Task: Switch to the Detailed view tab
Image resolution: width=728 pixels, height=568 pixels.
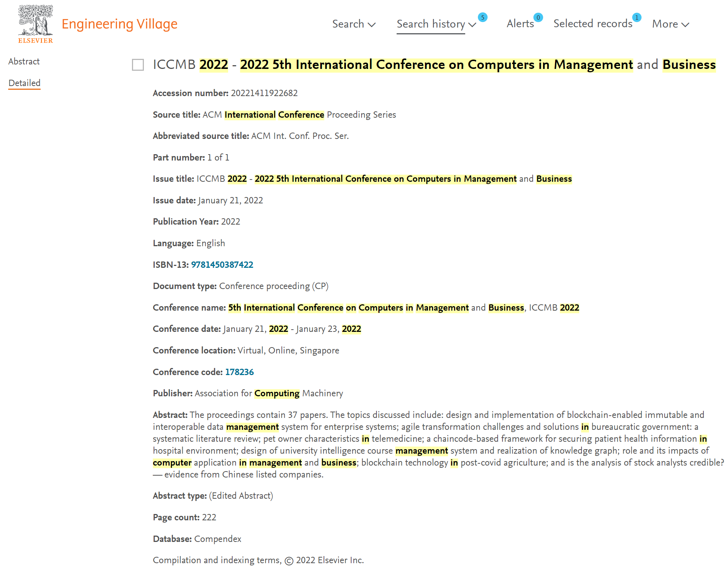Action: 24,83
